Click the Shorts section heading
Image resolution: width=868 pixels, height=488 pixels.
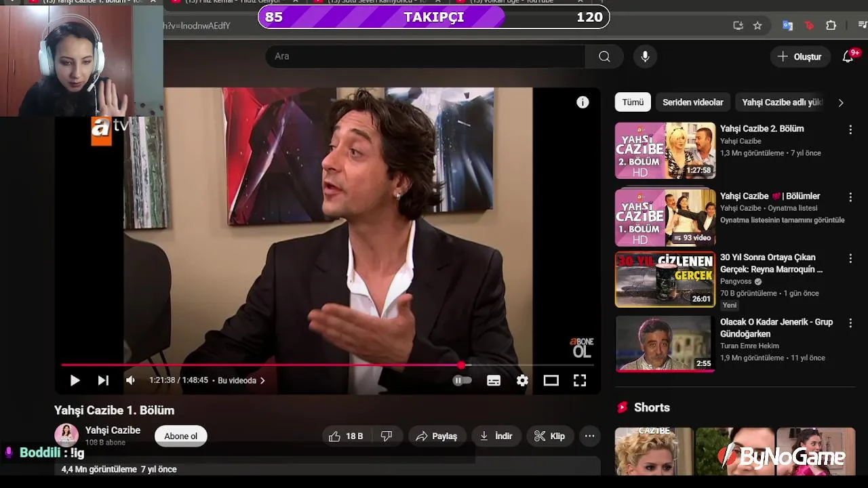pyautogui.click(x=652, y=407)
